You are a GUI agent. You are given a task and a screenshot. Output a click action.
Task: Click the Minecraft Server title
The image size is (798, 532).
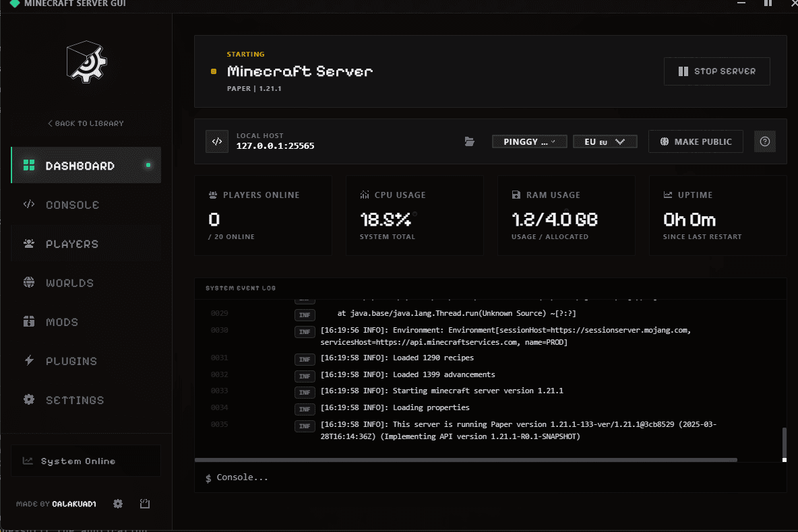300,71
